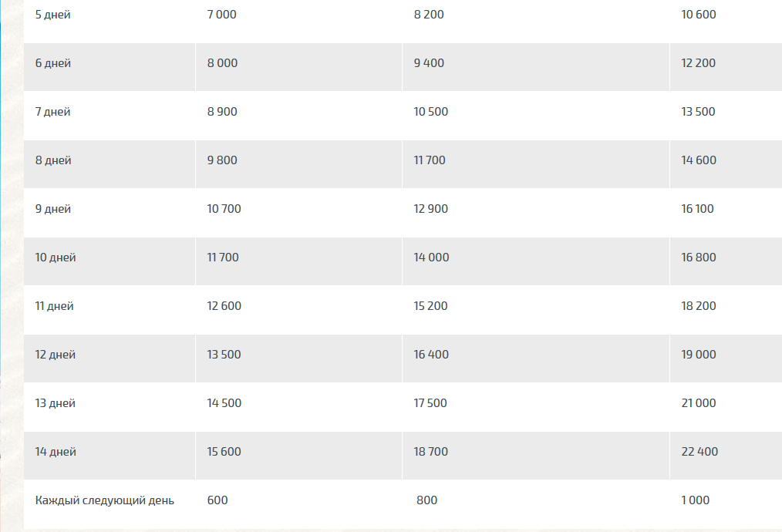Select the '7 дней' row label
The height and width of the screenshot is (532, 782).
point(53,112)
